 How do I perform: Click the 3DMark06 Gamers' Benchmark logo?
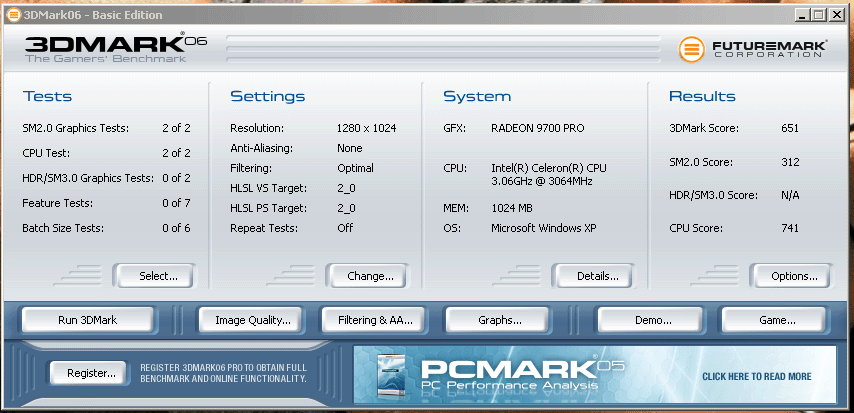point(115,48)
